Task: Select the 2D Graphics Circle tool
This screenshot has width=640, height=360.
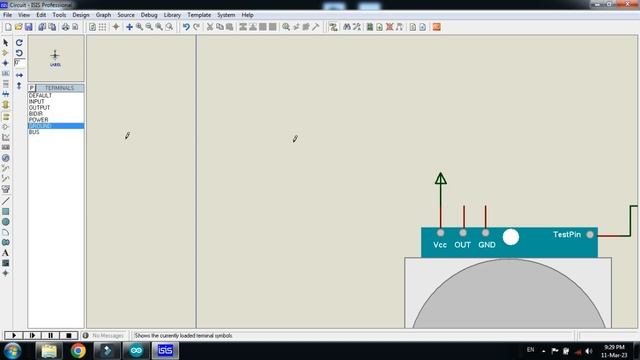Action: click(x=5, y=222)
